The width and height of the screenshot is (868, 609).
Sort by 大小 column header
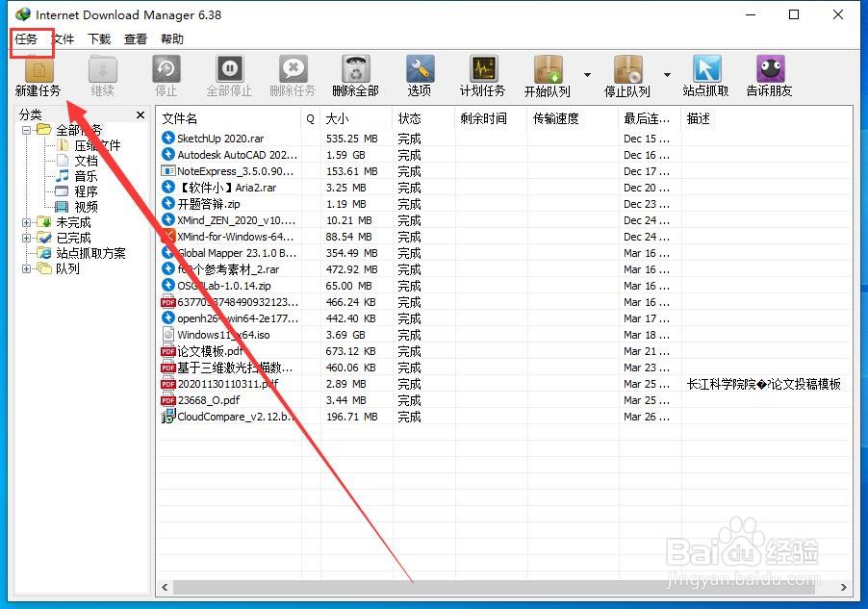[356, 118]
